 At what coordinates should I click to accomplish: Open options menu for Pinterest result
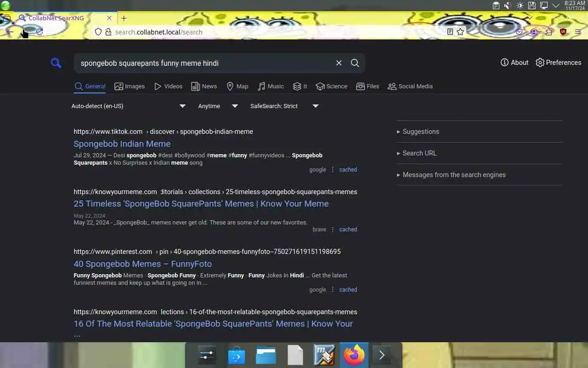333,290
